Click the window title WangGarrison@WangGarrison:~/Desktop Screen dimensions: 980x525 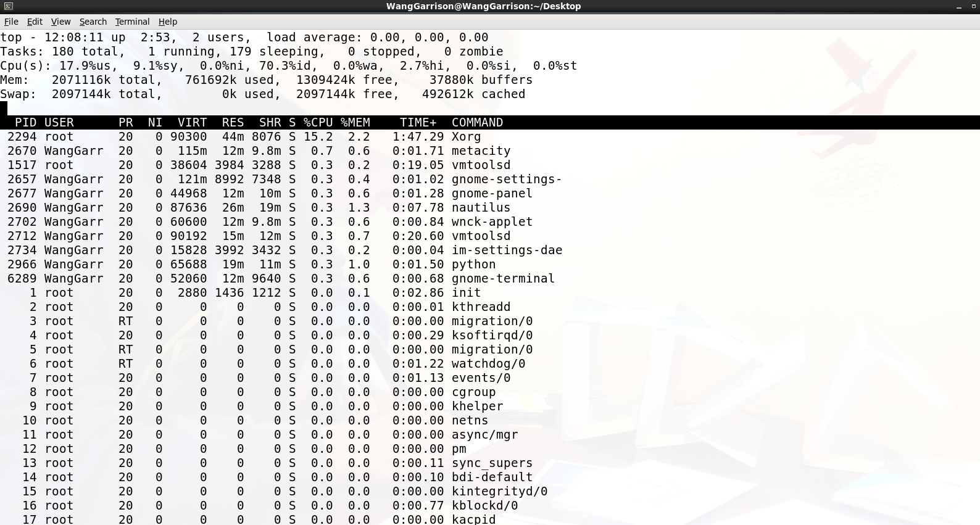click(x=483, y=6)
